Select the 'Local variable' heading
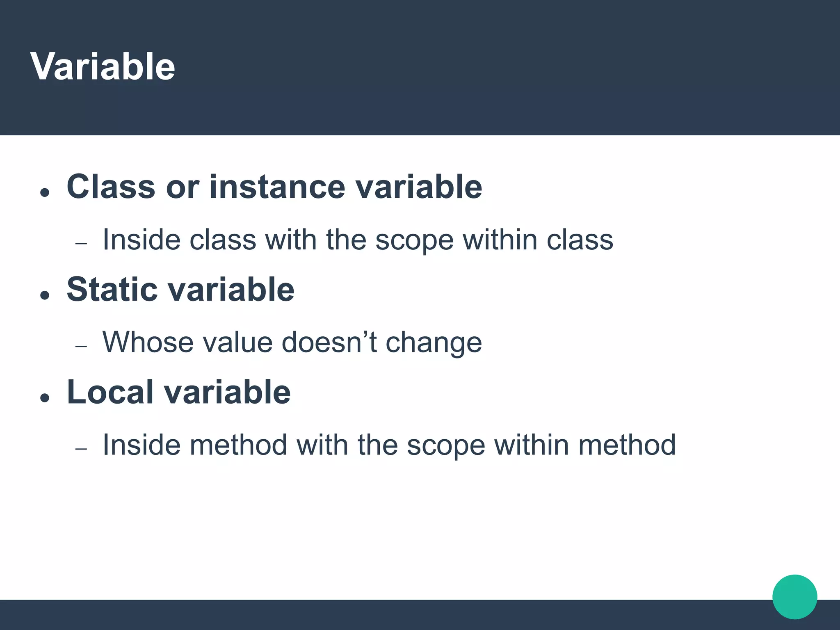Image resolution: width=840 pixels, height=630 pixels. click(x=178, y=392)
